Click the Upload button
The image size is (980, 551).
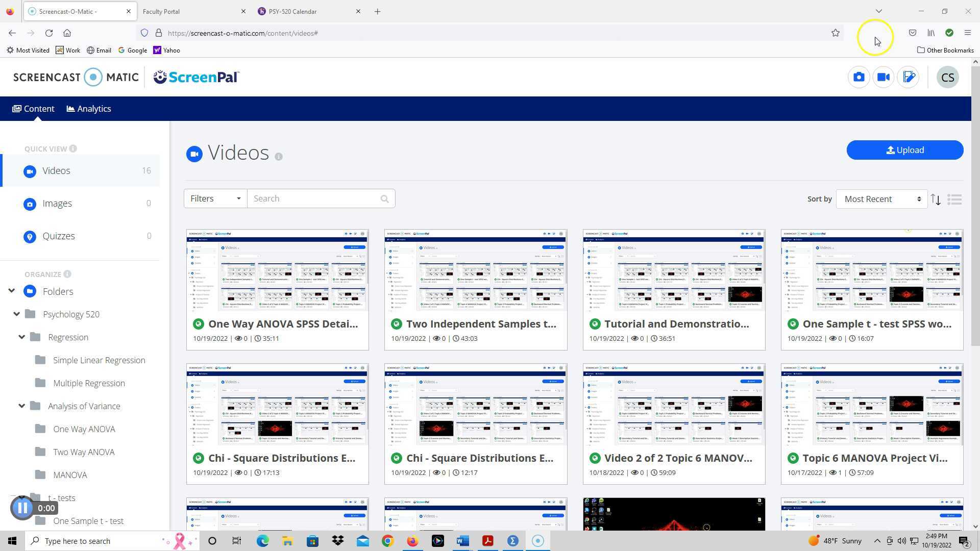point(905,150)
